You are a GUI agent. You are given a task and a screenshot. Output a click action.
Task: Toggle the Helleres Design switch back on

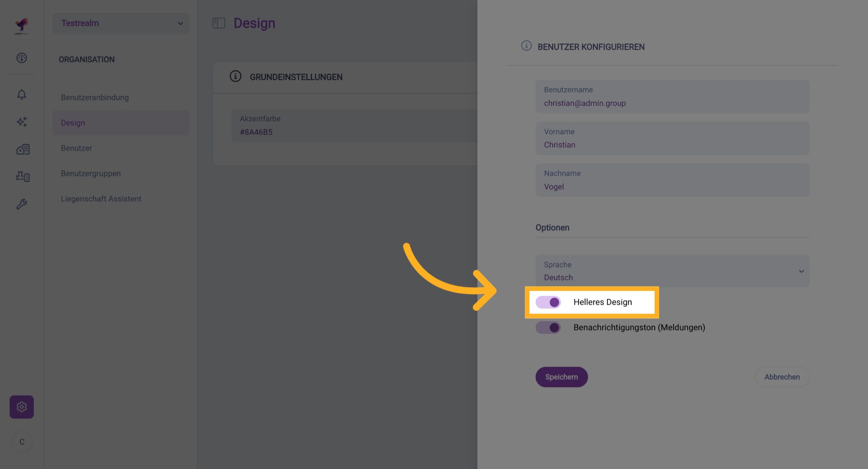[x=548, y=302]
